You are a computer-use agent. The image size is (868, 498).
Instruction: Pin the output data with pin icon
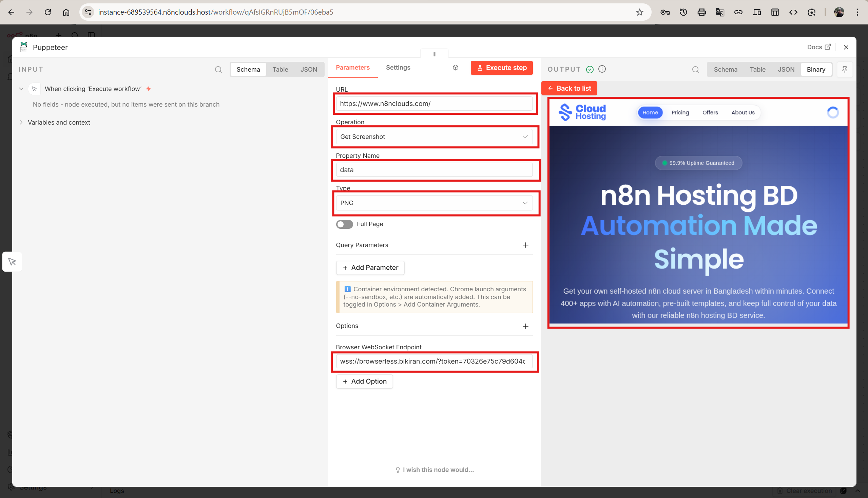pos(844,70)
